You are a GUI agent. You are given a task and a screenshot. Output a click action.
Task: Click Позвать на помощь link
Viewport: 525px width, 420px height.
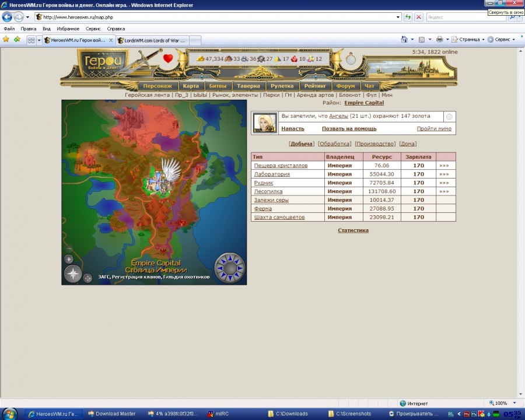(349, 128)
